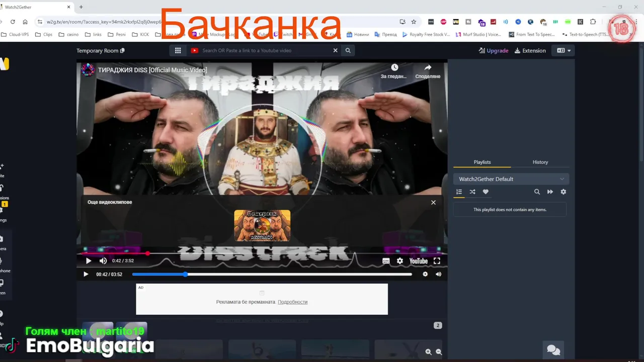This screenshot has height=362, width=644.
Task: Play the YouTube video
Action: 89,261
